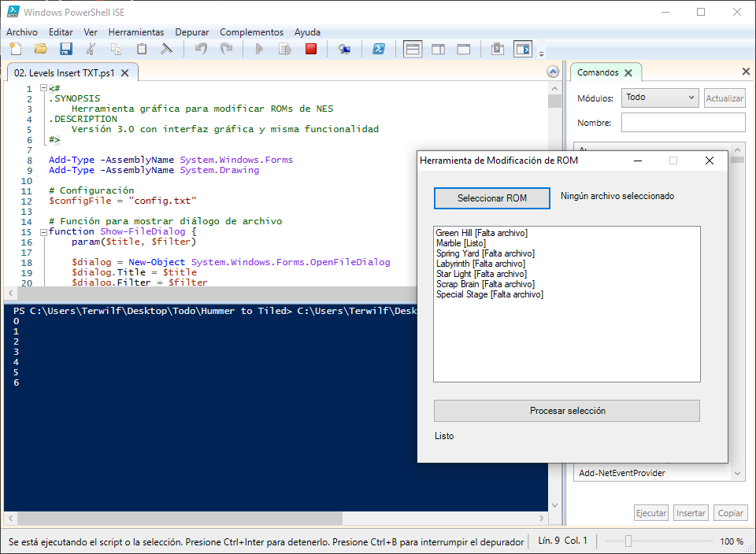
Task: Click the Clear console pane icon
Action: (x=166, y=49)
